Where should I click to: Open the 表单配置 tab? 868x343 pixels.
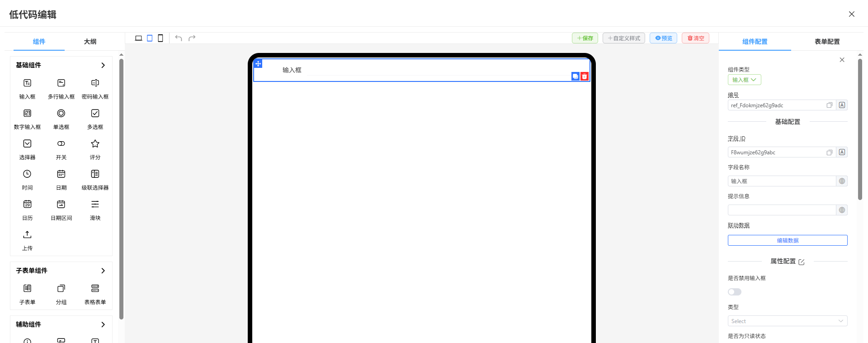click(x=827, y=42)
